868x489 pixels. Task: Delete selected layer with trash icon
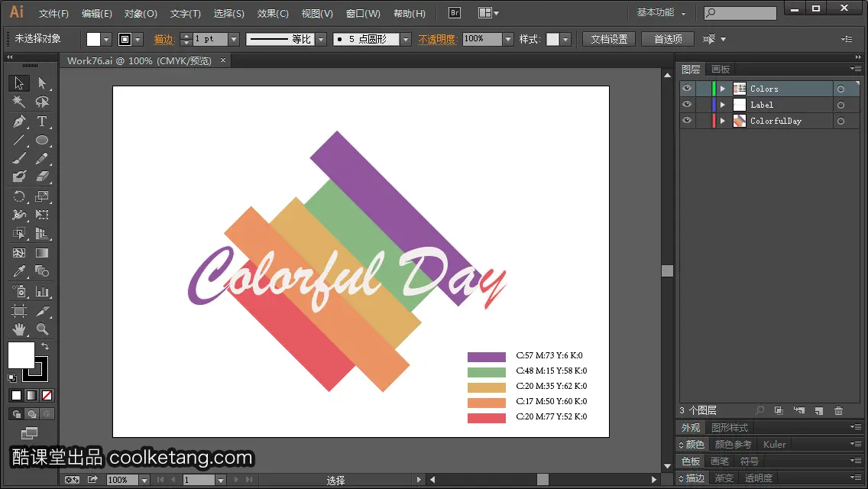tap(839, 410)
